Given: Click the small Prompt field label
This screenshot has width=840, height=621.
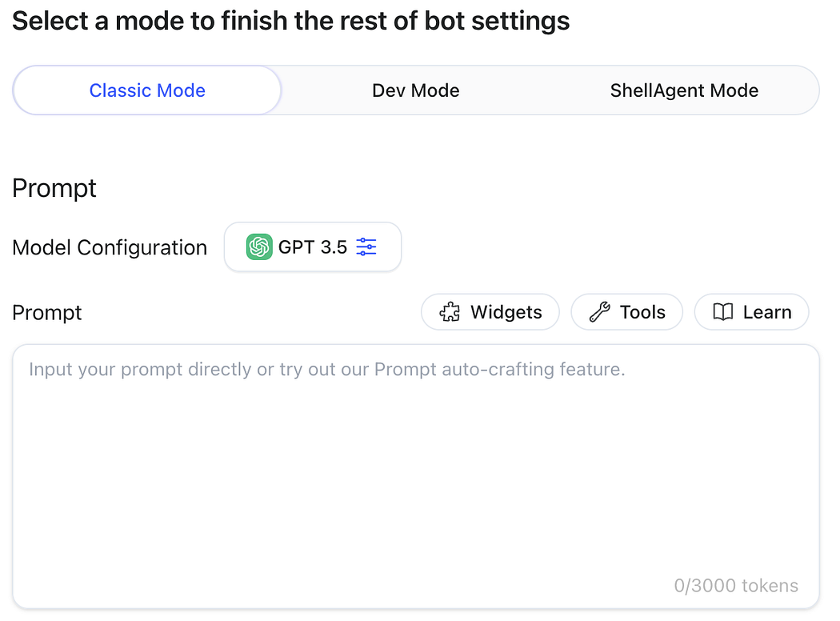Looking at the screenshot, I should click(x=47, y=312).
